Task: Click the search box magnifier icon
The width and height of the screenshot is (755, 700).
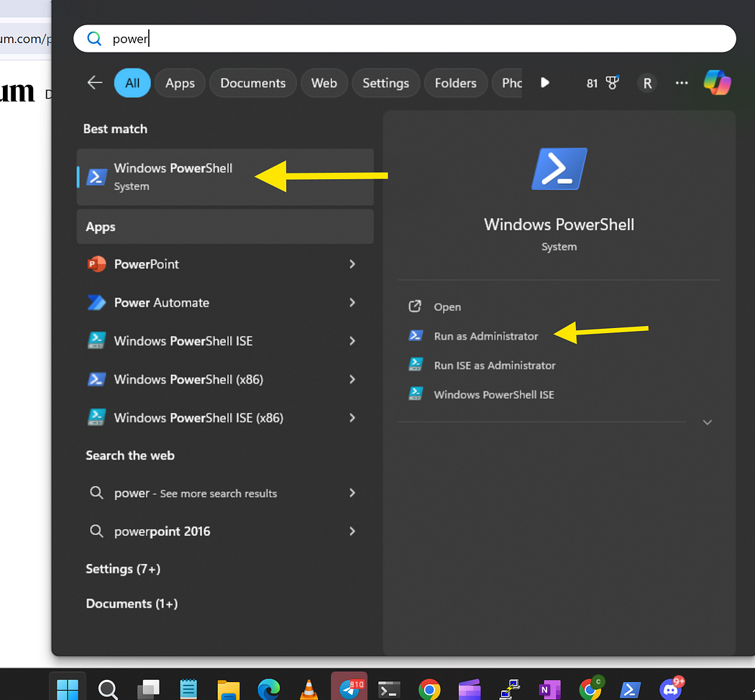Action: click(94, 39)
